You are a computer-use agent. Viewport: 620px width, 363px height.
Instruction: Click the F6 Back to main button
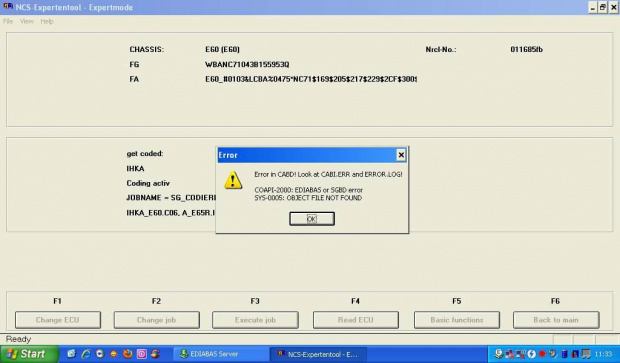click(x=556, y=320)
